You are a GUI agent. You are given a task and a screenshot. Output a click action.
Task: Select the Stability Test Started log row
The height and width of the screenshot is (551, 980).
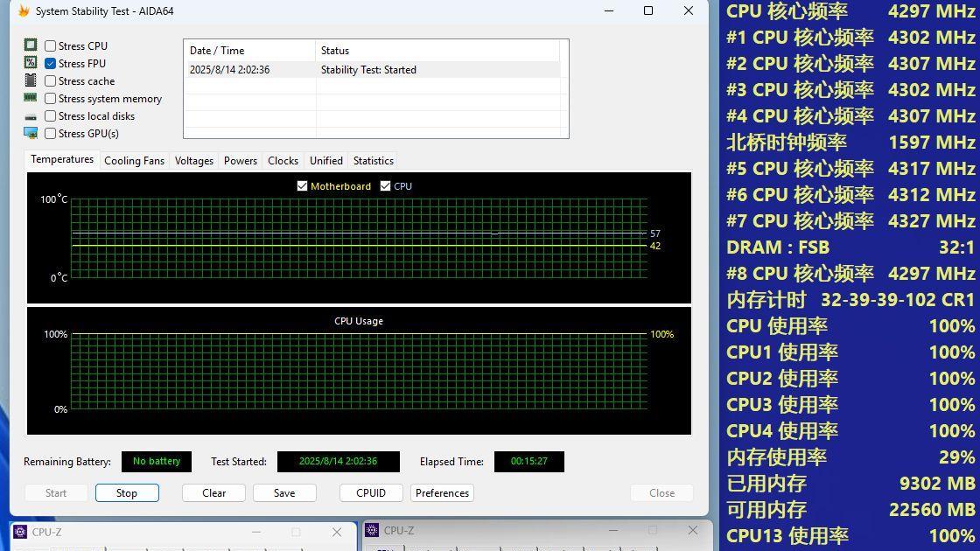(x=372, y=69)
